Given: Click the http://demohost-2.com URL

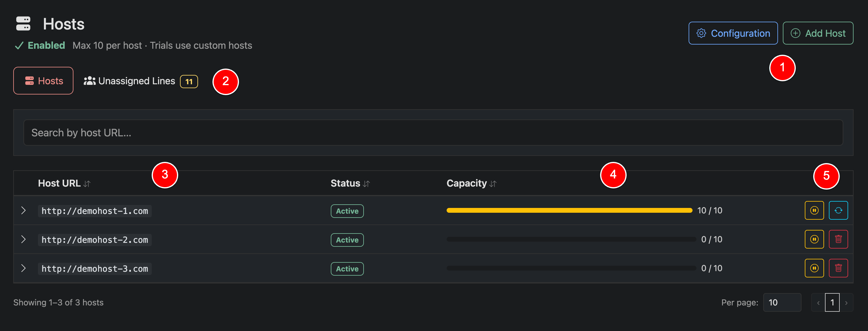Looking at the screenshot, I should pyautogui.click(x=95, y=240).
